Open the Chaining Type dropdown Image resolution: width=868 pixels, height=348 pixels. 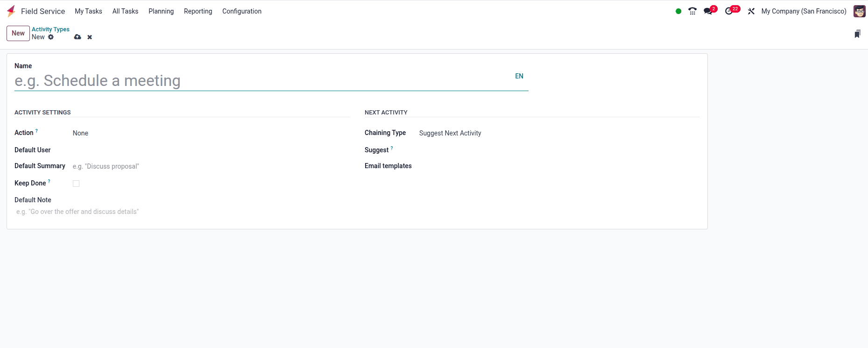pos(559,133)
